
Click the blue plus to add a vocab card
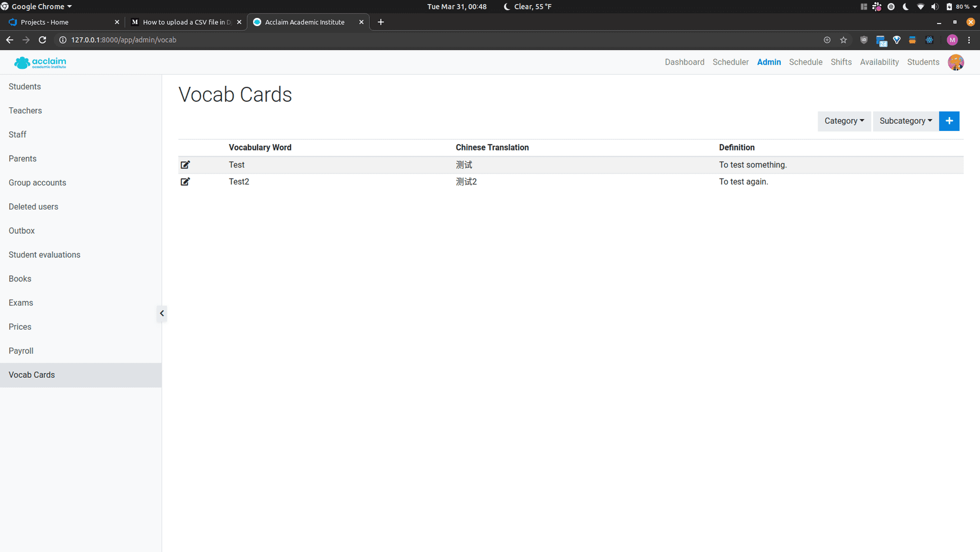949,121
